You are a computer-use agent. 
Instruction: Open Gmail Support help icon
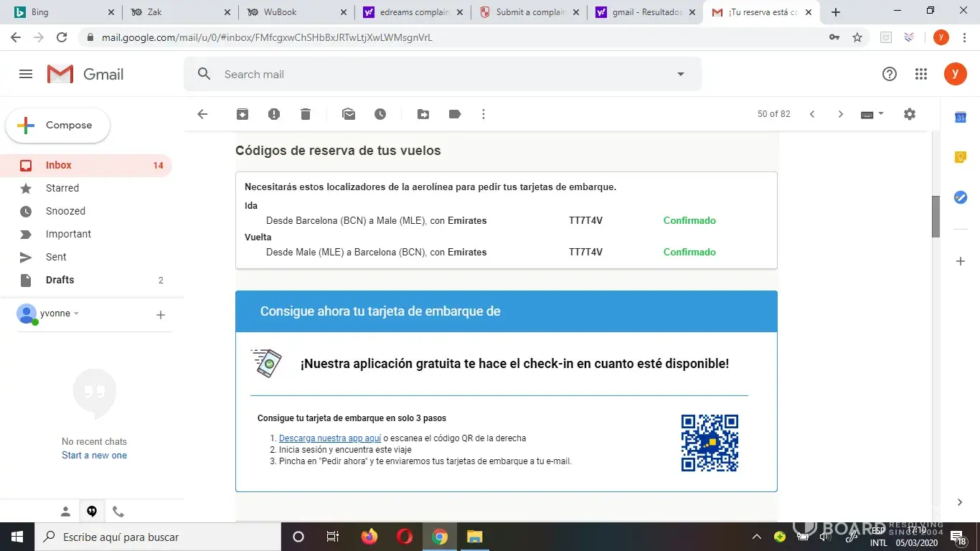890,74
